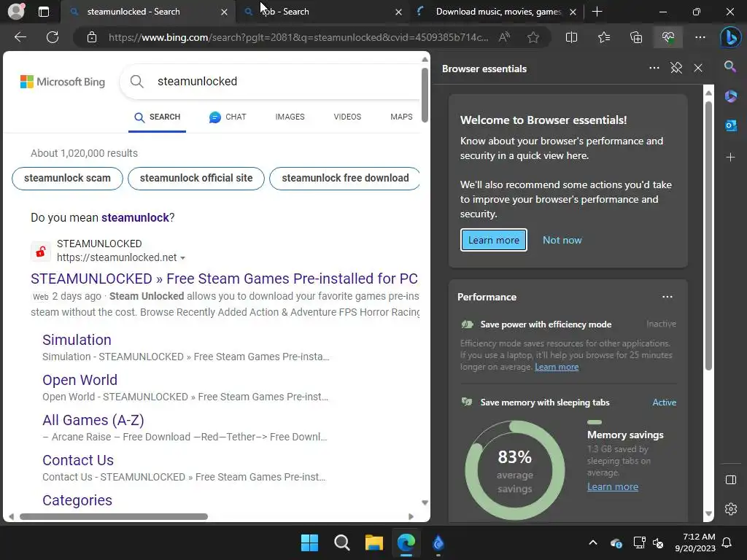
Task: Open sidebar Search icon
Action: [730, 66]
